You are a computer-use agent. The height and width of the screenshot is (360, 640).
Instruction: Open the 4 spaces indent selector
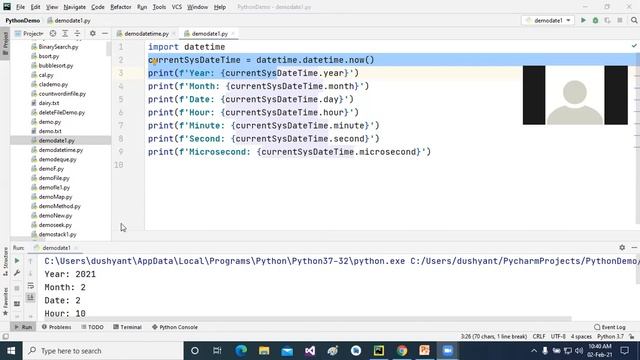coord(581,337)
